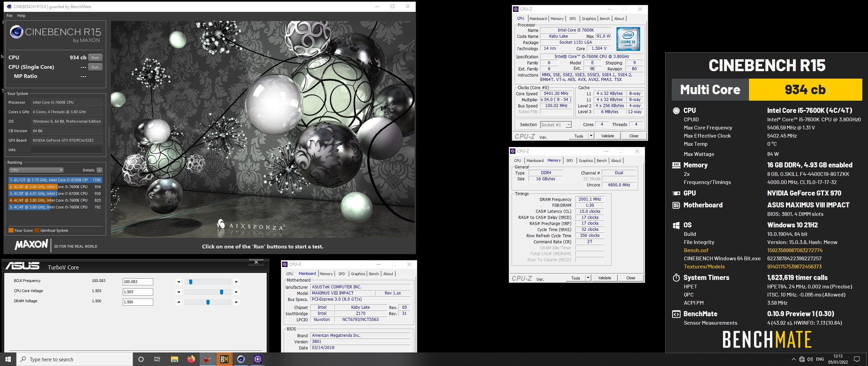The image size is (868, 366).
Task: Open volume control tray icon
Action: 810,359
